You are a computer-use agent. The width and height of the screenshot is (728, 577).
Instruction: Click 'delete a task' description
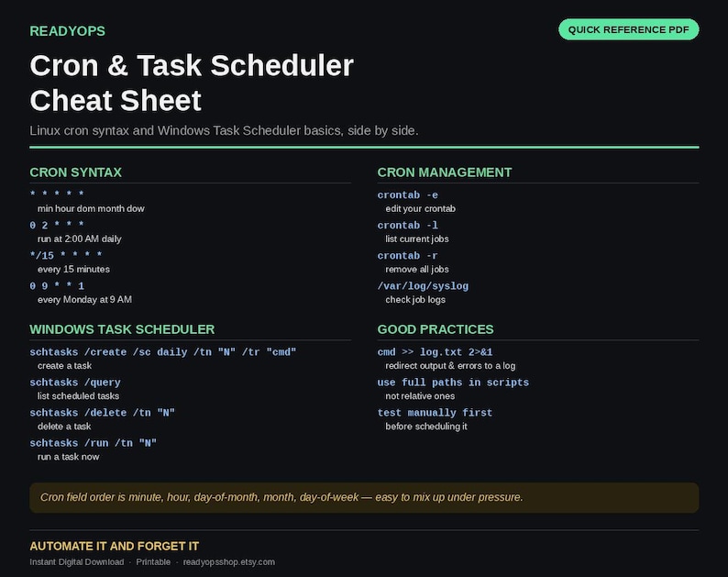tap(64, 426)
